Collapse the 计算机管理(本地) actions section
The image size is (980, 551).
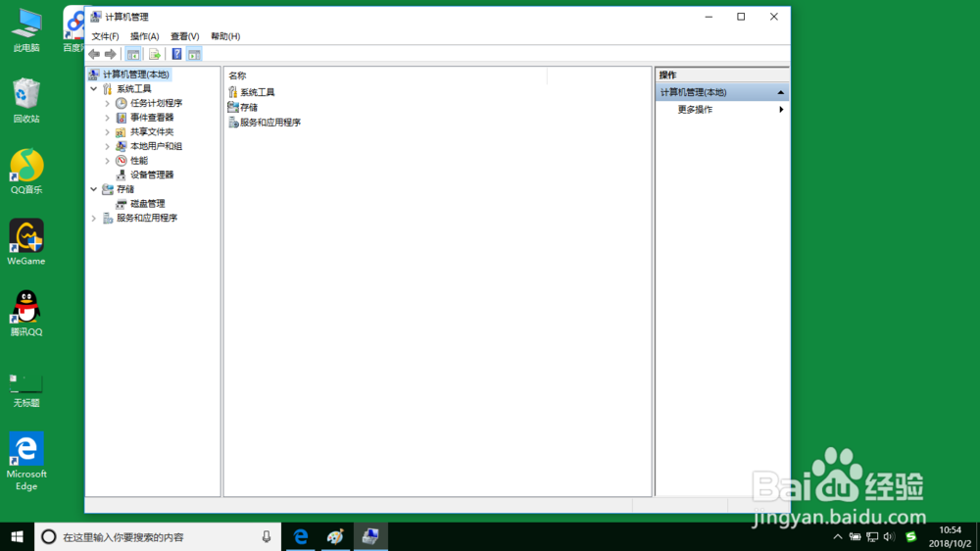(x=781, y=92)
